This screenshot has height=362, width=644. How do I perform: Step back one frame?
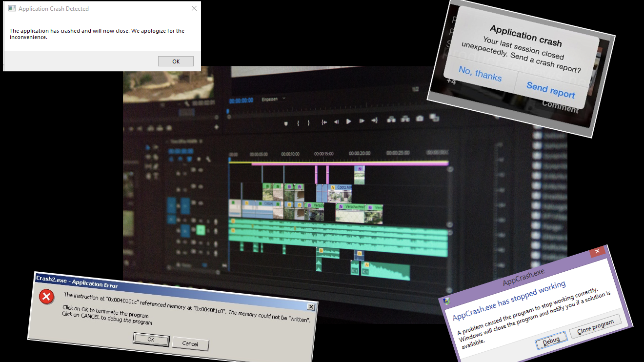pyautogui.click(x=336, y=122)
